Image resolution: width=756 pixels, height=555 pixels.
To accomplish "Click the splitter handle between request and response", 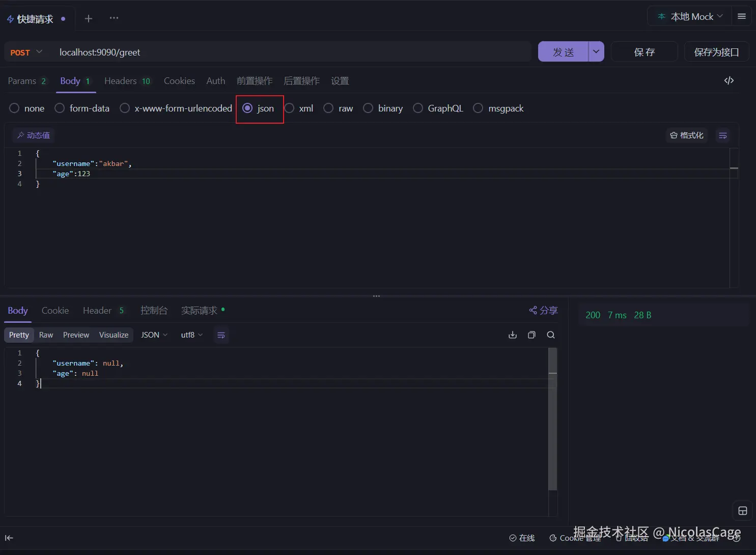I will (x=376, y=296).
